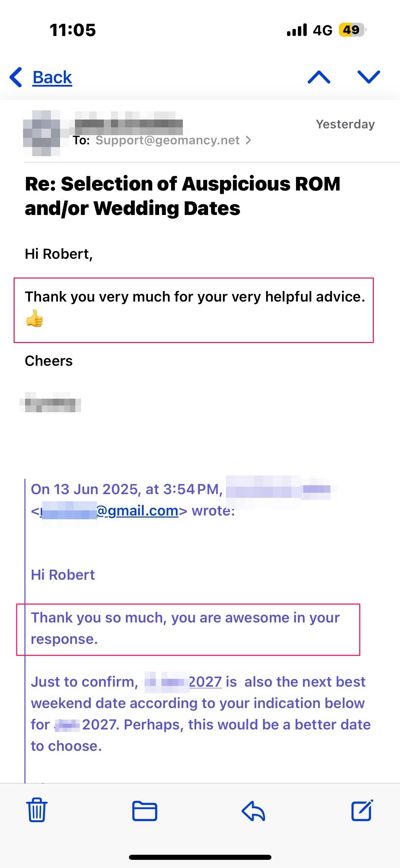Tap the Yesterday date label
Image resolution: width=400 pixels, height=868 pixels.
345,124
